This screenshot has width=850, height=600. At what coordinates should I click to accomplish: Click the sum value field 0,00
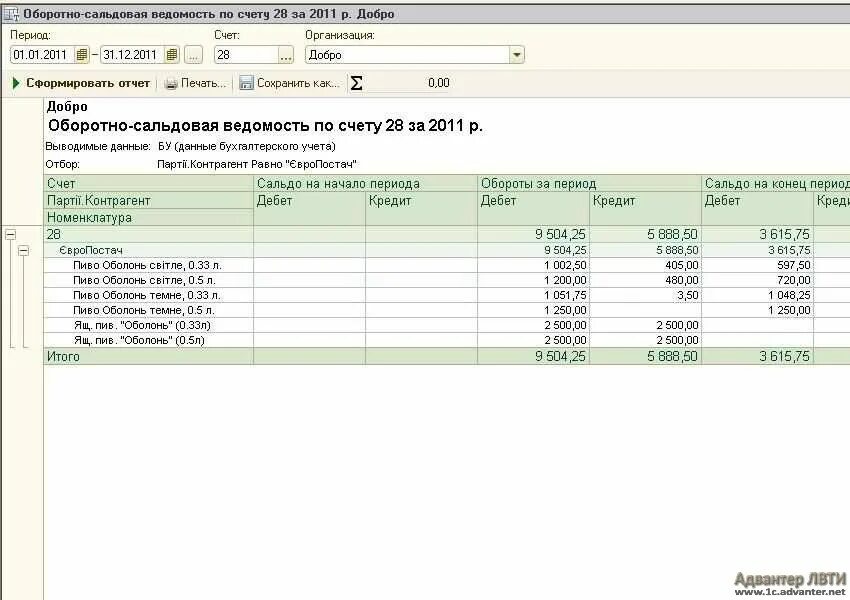(408, 83)
